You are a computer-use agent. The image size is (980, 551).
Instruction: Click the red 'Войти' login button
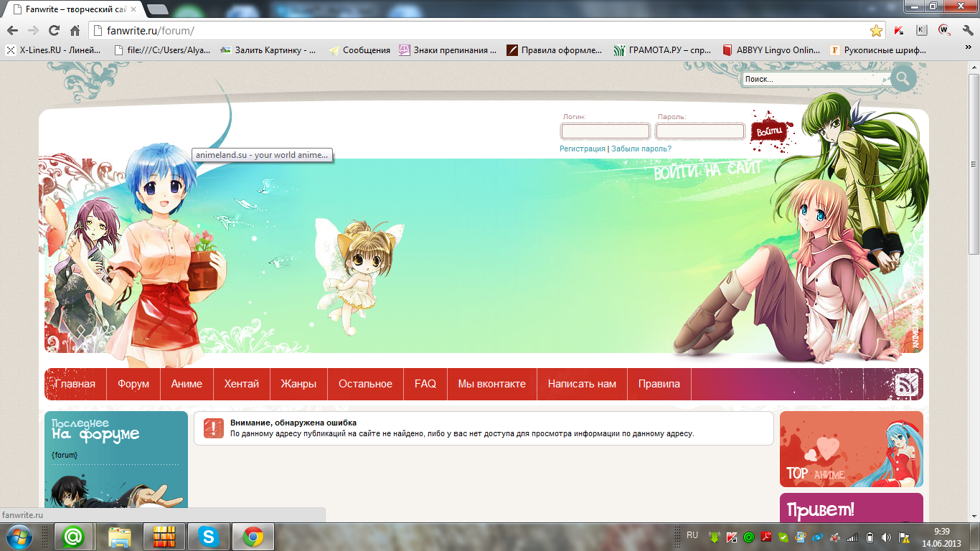(x=768, y=132)
